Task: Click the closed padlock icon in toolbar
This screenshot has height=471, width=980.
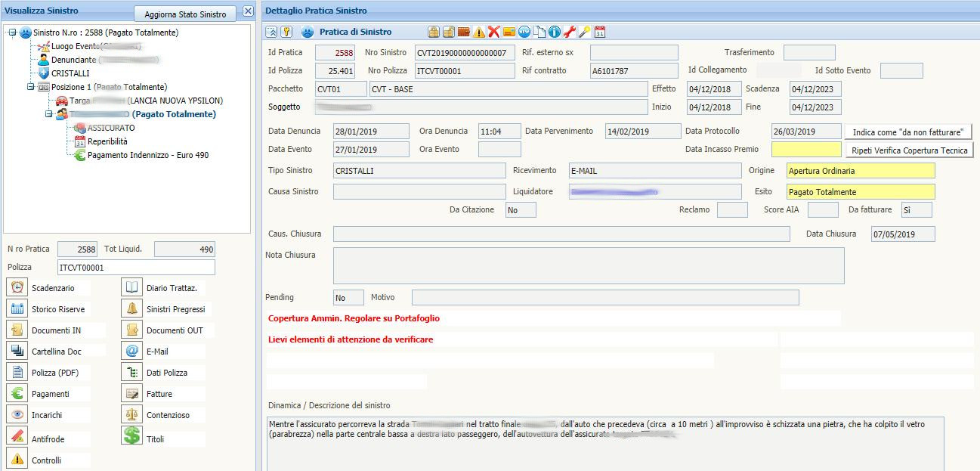Action: pyautogui.click(x=434, y=32)
